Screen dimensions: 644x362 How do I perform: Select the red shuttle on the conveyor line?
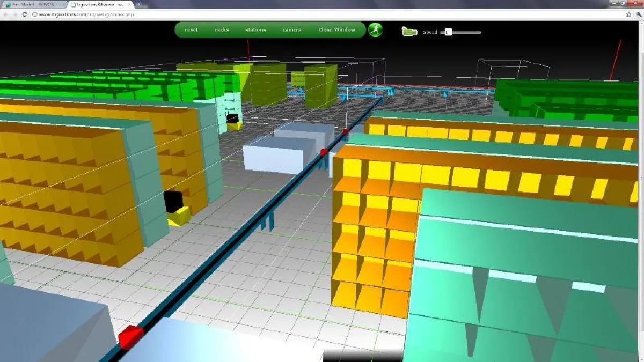coord(130,336)
